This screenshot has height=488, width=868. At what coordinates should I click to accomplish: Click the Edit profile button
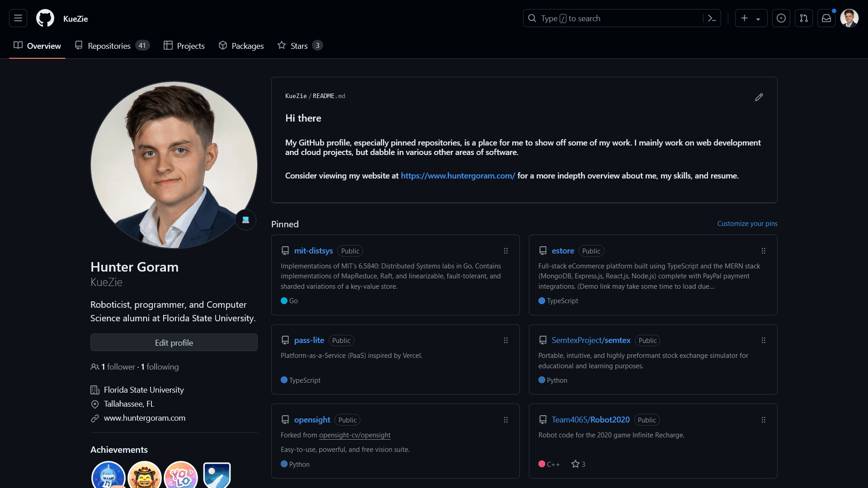(x=174, y=343)
